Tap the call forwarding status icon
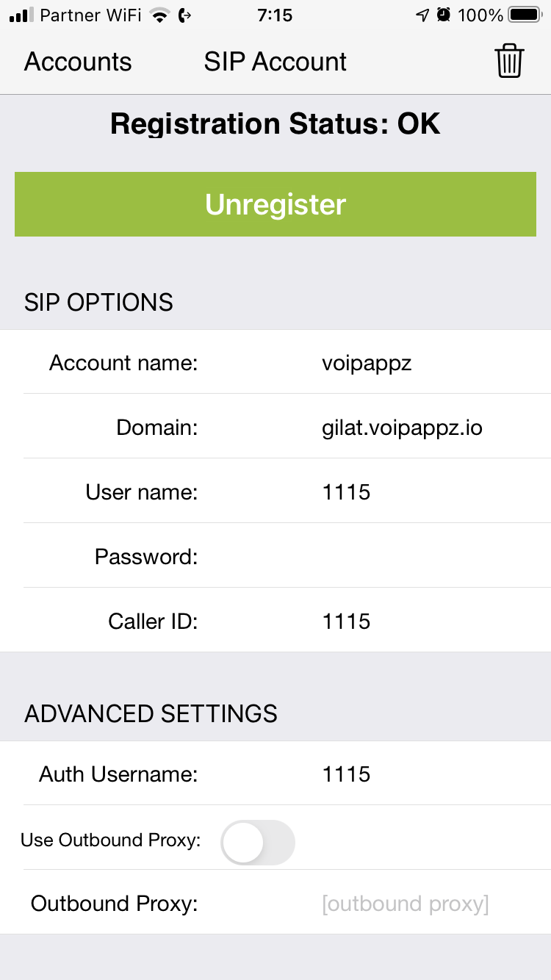This screenshot has width=551, height=980. click(x=185, y=15)
